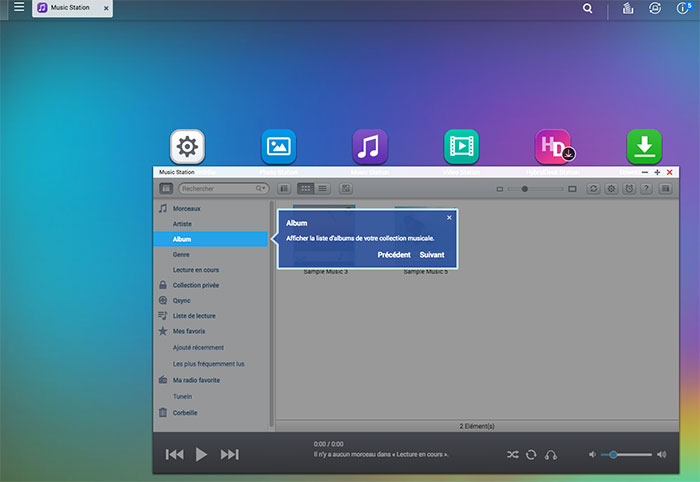Maximize the Music Station window plus button
Viewport: 700px width, 482px height.
click(x=657, y=172)
